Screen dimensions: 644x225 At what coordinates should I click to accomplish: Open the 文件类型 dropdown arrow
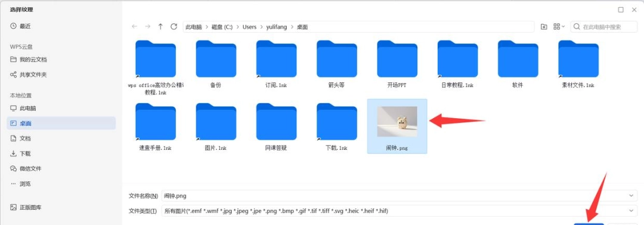point(631,211)
